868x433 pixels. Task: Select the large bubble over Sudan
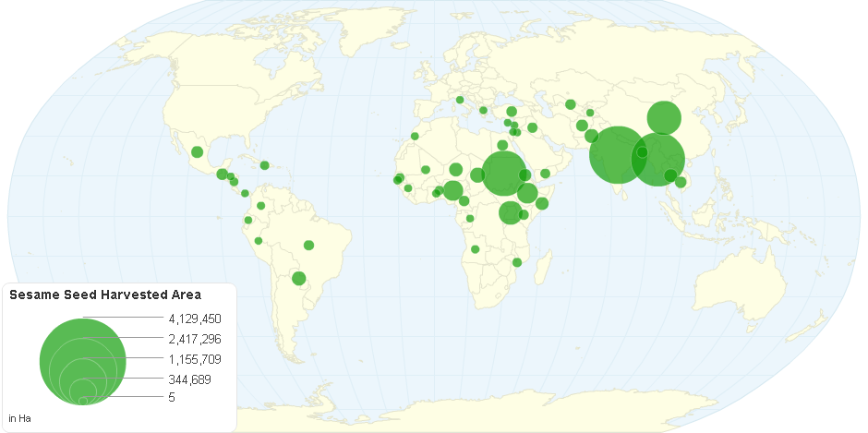click(x=504, y=174)
